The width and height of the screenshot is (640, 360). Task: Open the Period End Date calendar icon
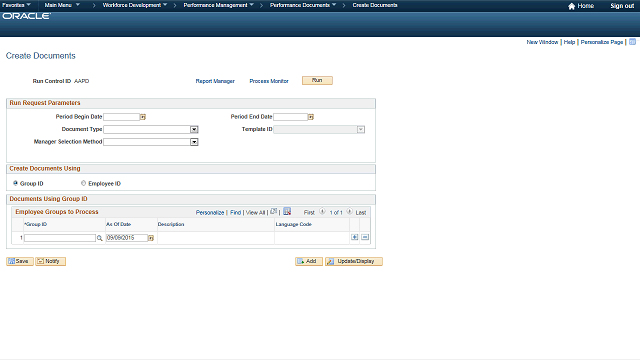coord(311,117)
